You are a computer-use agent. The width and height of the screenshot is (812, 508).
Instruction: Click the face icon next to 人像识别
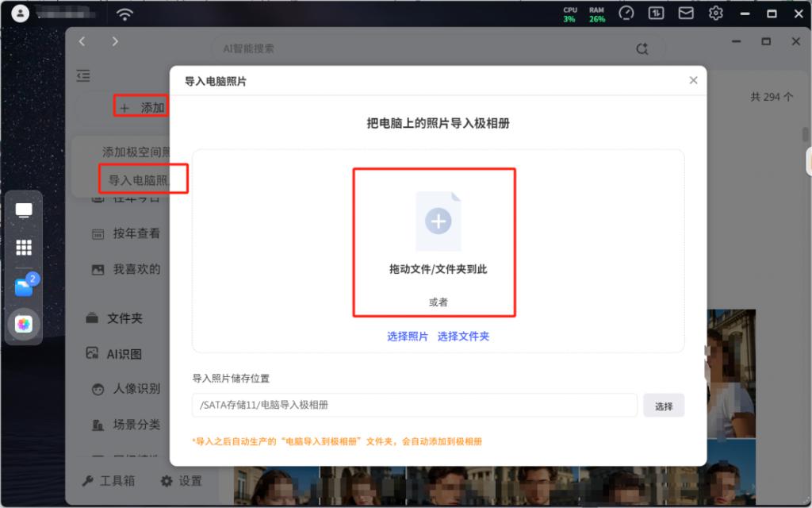98,389
